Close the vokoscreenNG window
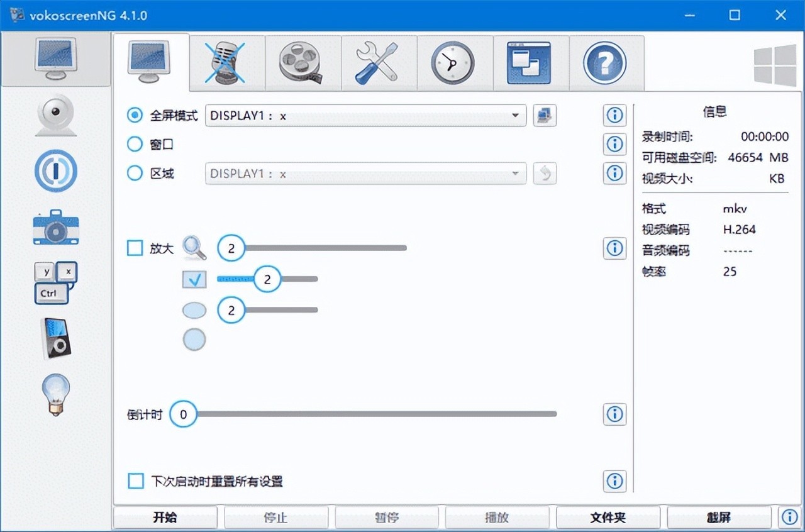 [x=780, y=16]
